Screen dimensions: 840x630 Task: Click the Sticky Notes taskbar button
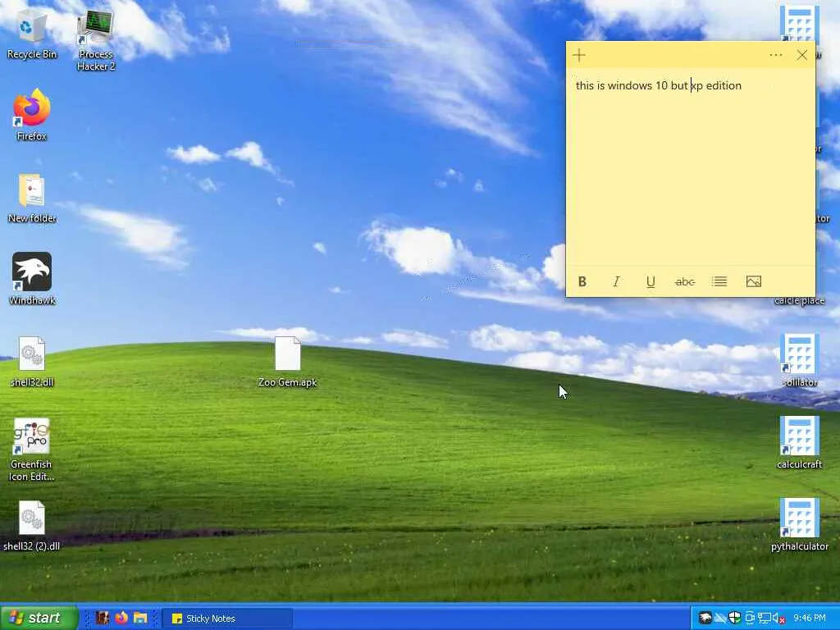[227, 619]
